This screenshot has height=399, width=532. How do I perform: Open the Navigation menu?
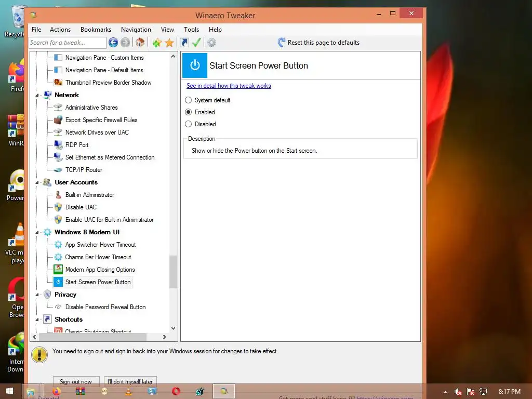tap(136, 30)
